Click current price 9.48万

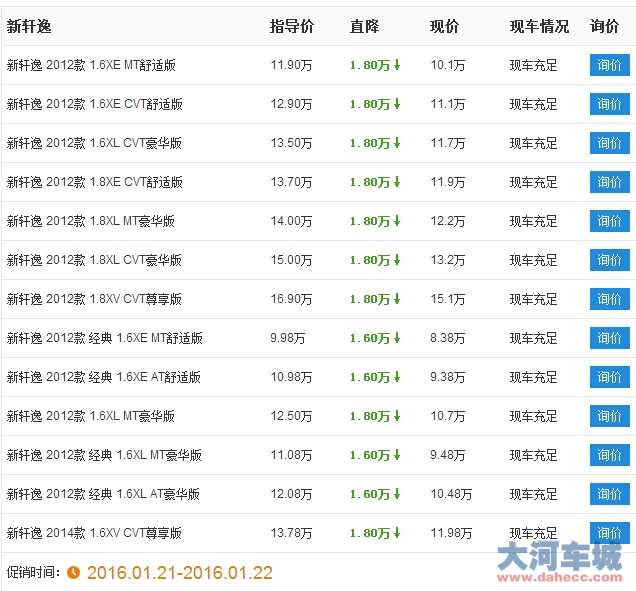[447, 455]
